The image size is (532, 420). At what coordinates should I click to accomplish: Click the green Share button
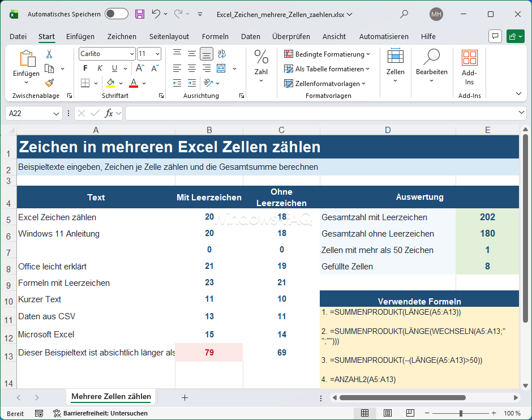516,36
